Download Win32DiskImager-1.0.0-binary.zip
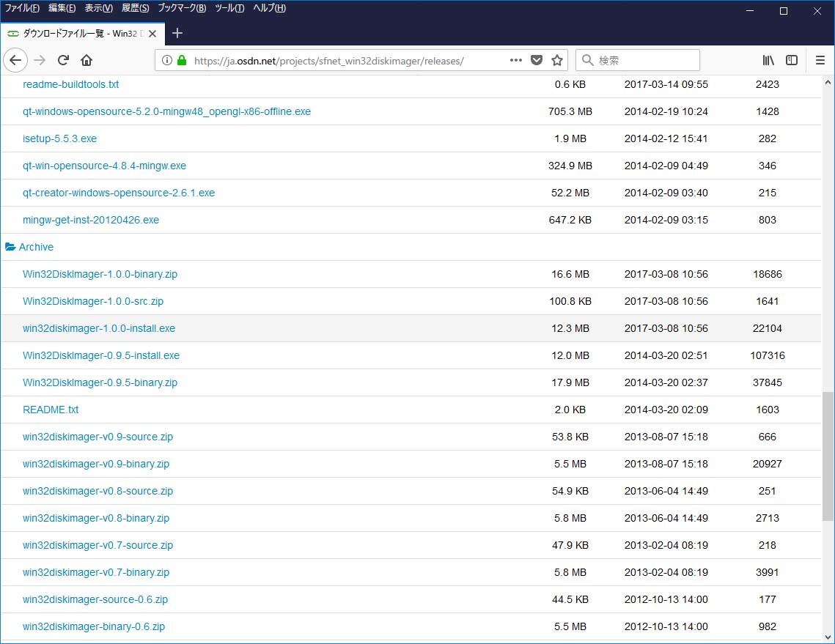 100,274
